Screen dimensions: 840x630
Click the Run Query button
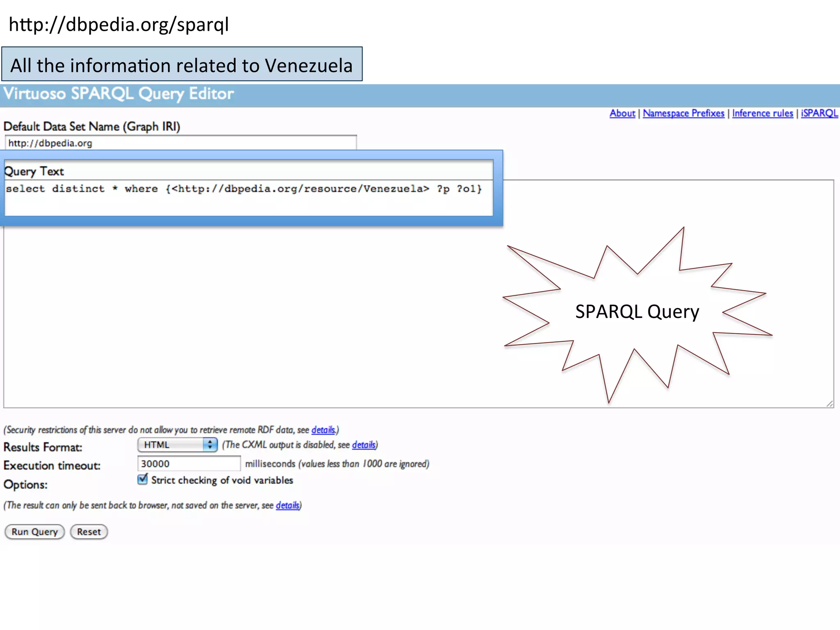[x=34, y=532]
